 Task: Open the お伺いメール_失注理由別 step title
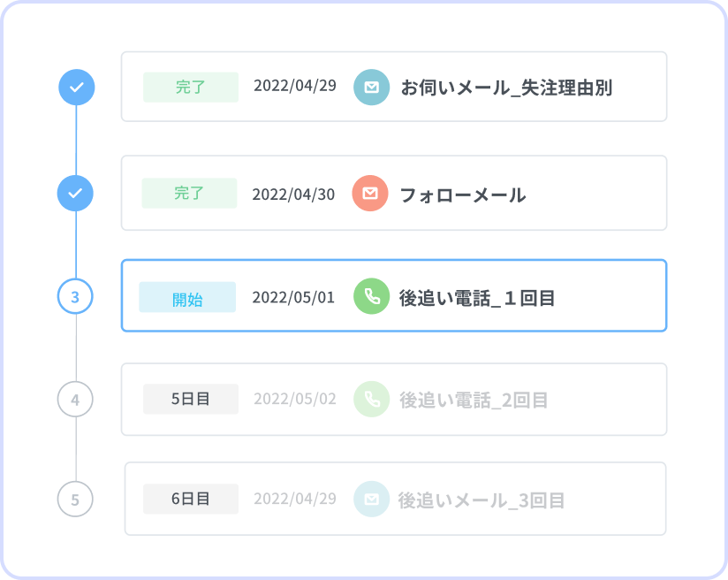[x=506, y=88]
